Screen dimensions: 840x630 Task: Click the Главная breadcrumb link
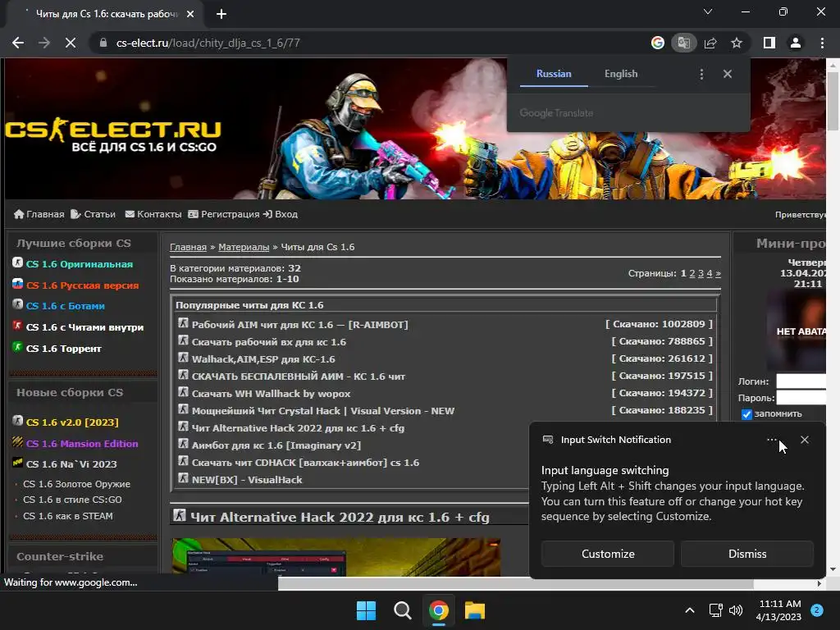[188, 247]
